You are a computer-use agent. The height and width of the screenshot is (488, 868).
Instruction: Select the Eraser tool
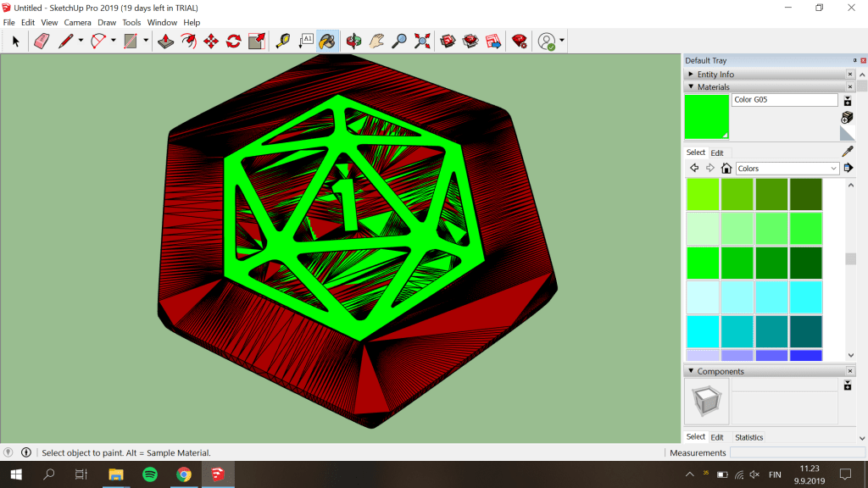click(x=41, y=41)
